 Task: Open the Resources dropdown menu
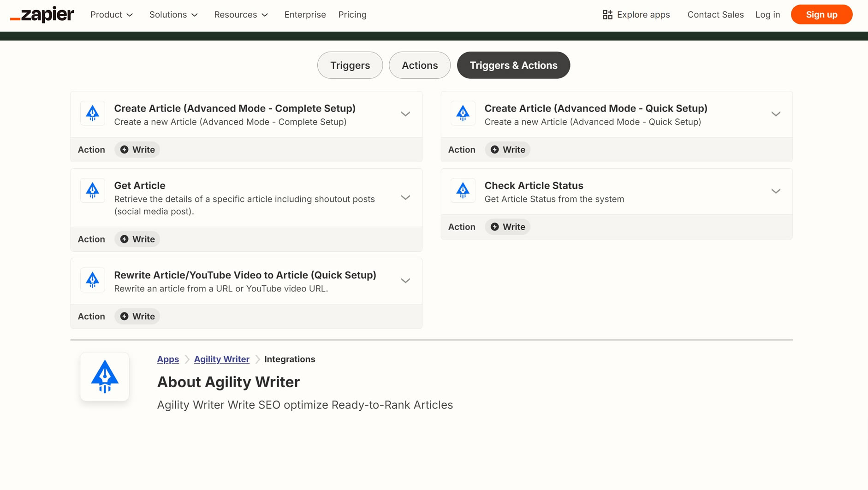point(241,15)
